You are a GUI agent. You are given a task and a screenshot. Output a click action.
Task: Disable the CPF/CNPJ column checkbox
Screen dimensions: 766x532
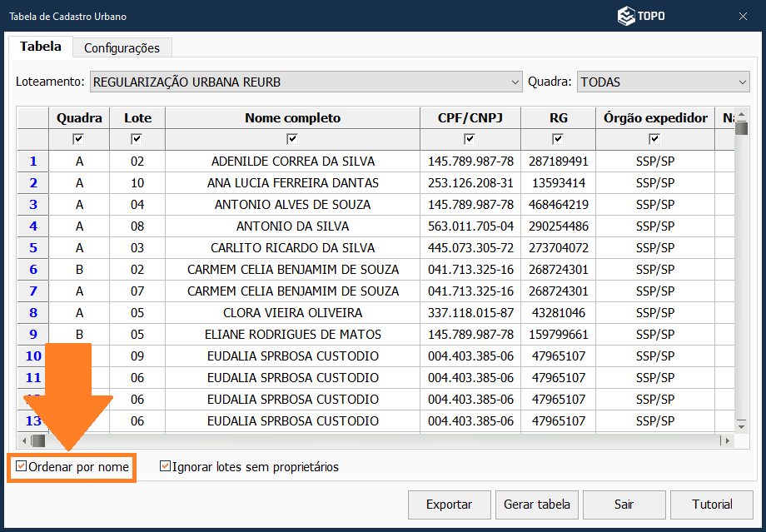pyautogui.click(x=470, y=139)
